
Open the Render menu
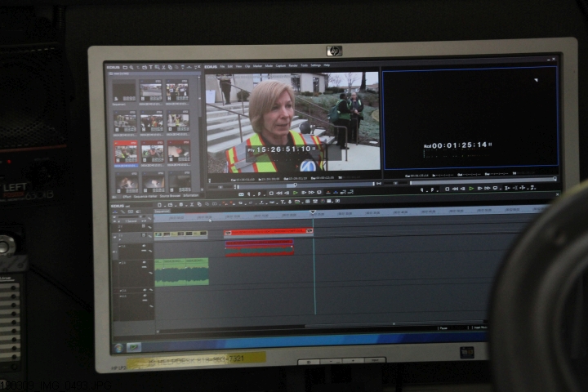[x=293, y=65]
